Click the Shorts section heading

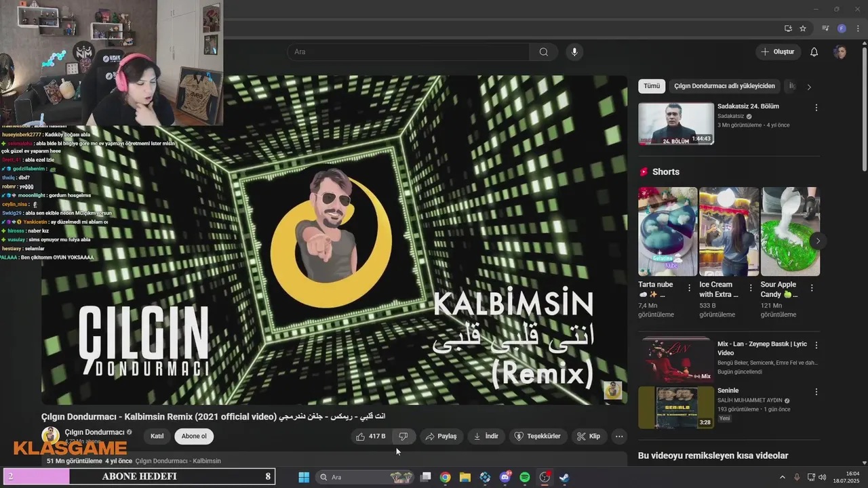click(665, 171)
